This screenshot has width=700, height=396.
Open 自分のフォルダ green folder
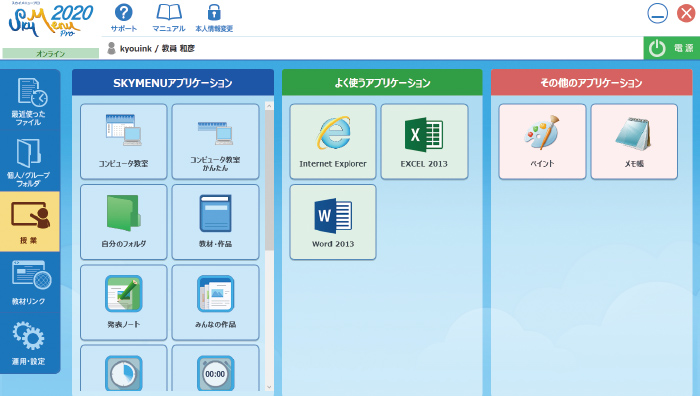[x=124, y=222]
